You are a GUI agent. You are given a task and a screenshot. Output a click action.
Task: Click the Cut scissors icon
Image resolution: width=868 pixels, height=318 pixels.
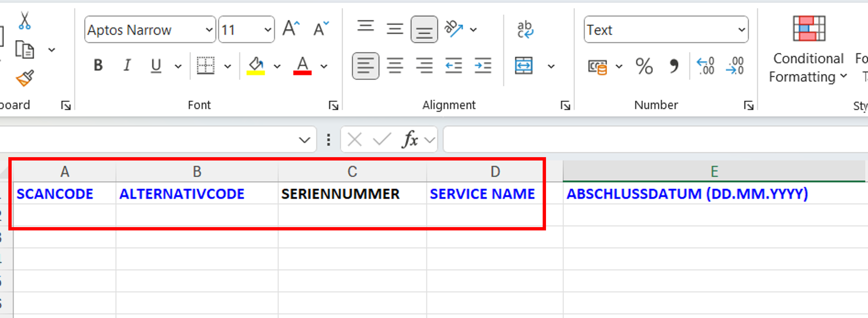pyautogui.click(x=24, y=21)
